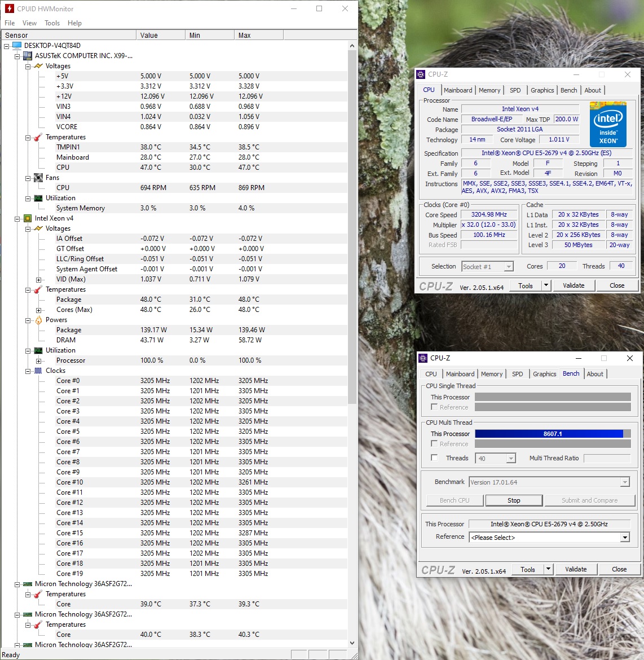The image size is (644, 660).
Task: Click Validate in lower CPU-Z window
Action: click(x=575, y=569)
